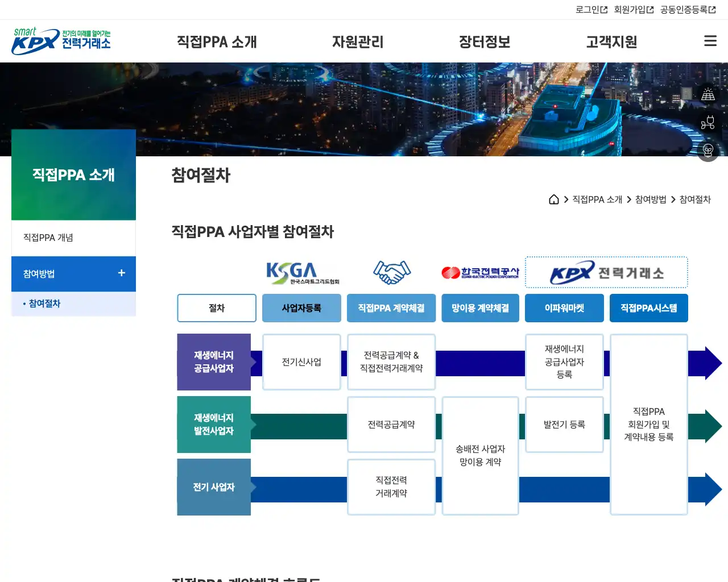The image size is (728, 582).
Task: Click the 직접PPA시스템 button
Action: click(x=648, y=308)
